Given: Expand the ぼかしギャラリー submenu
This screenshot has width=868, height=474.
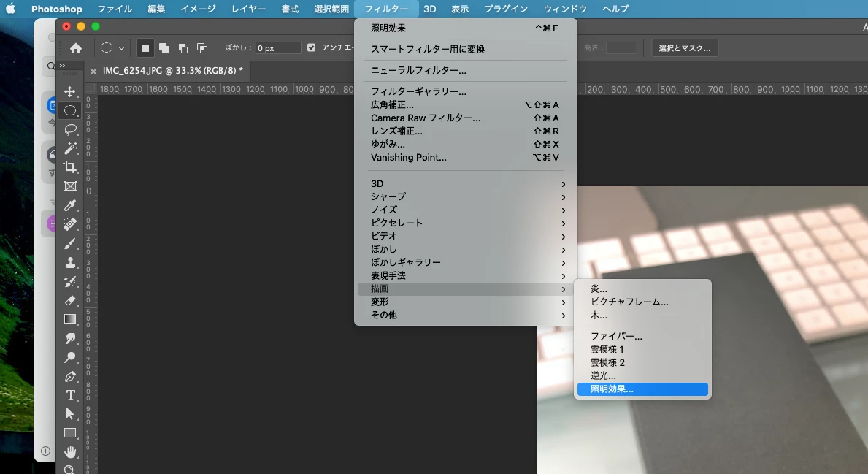Looking at the screenshot, I should (466, 262).
